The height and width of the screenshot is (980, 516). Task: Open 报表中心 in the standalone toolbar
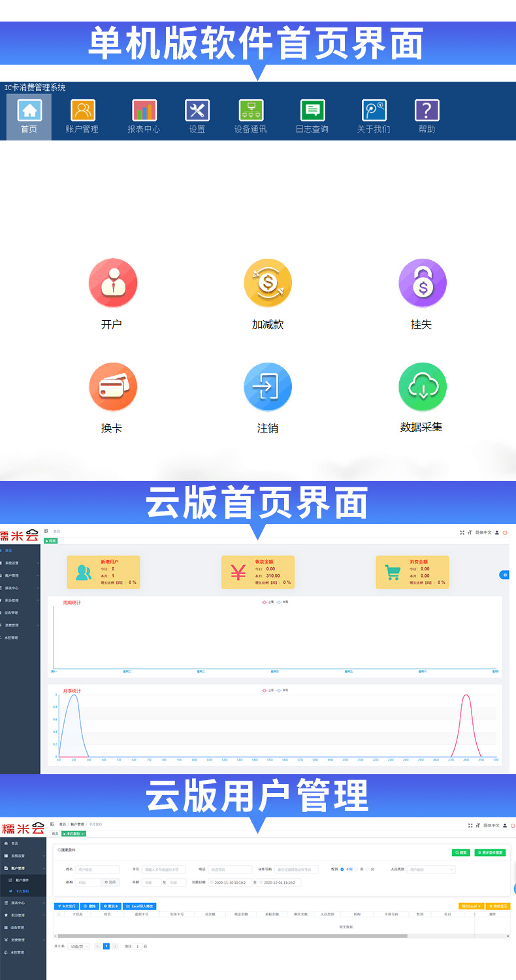point(144,117)
